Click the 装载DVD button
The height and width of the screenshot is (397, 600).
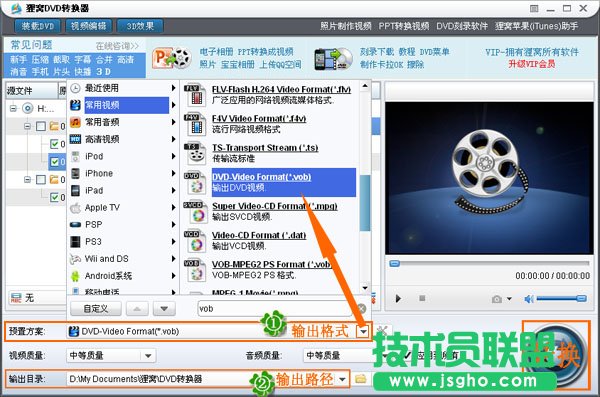(38, 26)
